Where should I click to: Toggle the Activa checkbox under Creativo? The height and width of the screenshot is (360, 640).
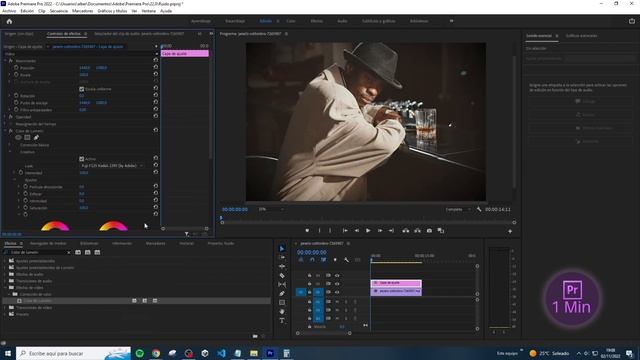pyautogui.click(x=82, y=159)
